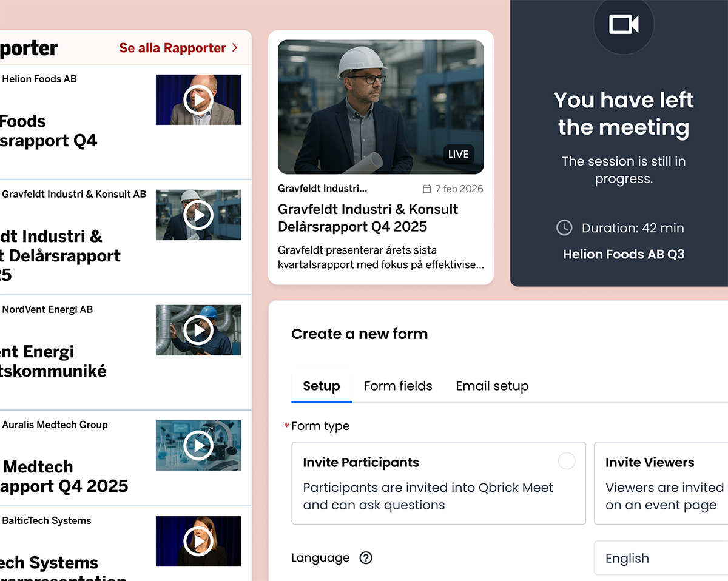
Task: Click the truncated Gravfeldt Industri... card label
Action: coord(323,189)
